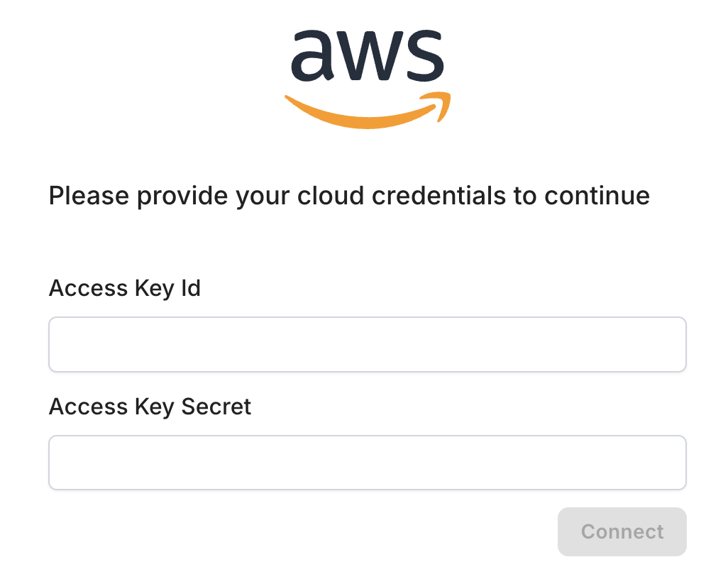The image size is (728, 579).
Task: Submit credentials with the grey Connect button
Action: click(x=622, y=531)
